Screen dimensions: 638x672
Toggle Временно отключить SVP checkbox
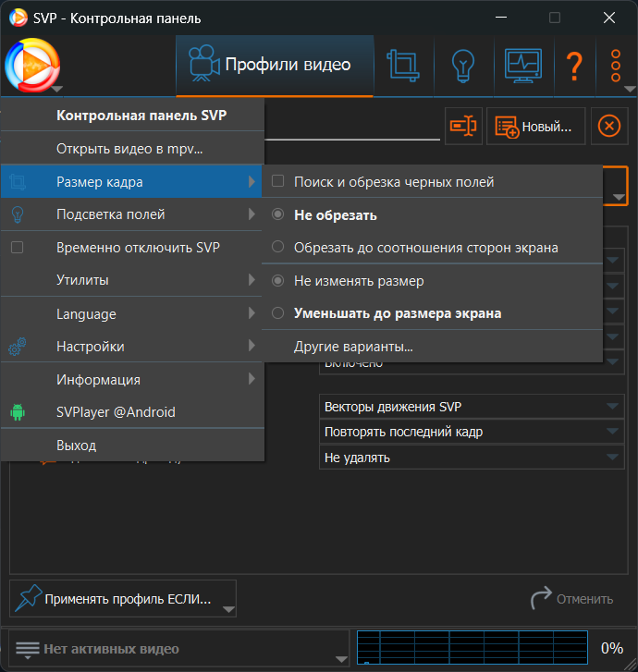pyautogui.click(x=18, y=248)
